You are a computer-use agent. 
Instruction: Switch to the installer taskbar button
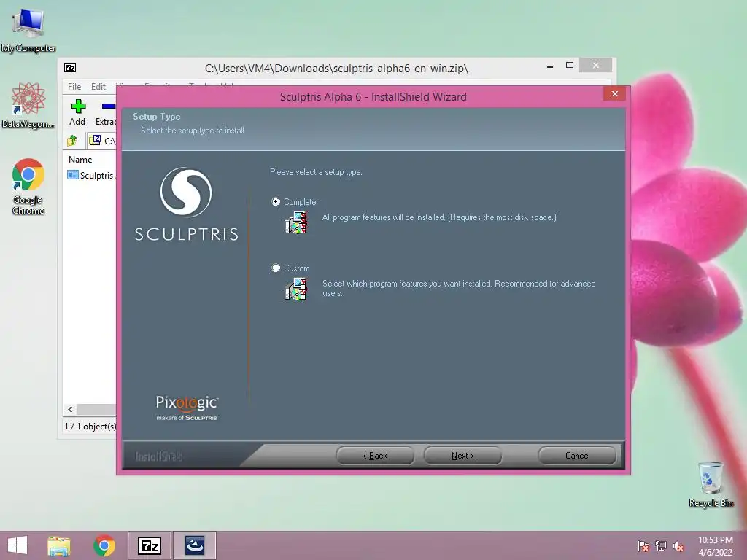pos(194,545)
